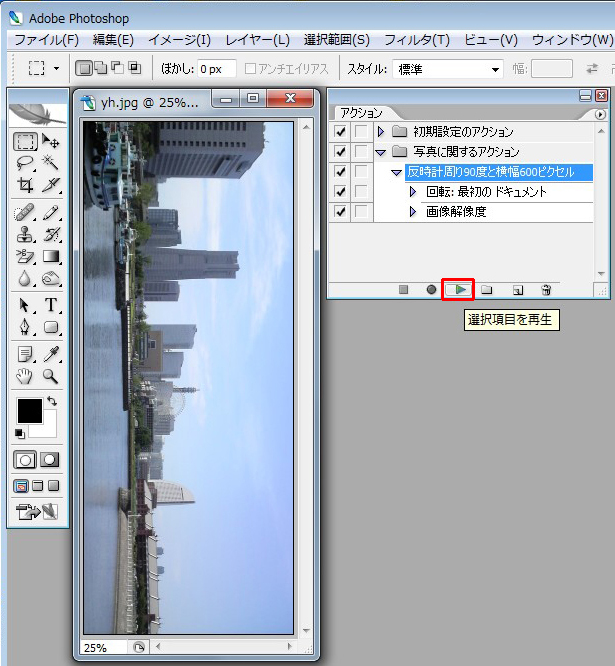
Task: Collapse the 写真に関するアクション folder
Action: pos(380,152)
